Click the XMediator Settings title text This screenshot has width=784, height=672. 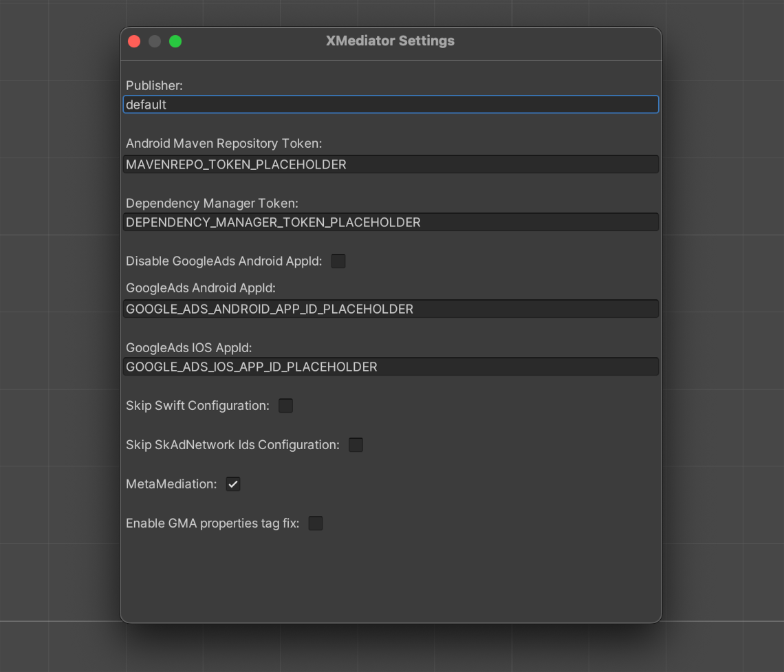click(390, 41)
